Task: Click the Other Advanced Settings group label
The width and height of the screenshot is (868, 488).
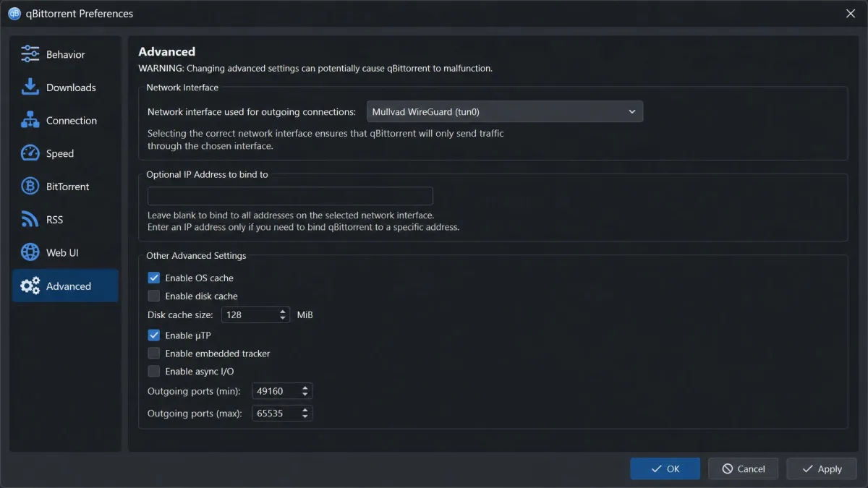Action: coord(196,255)
